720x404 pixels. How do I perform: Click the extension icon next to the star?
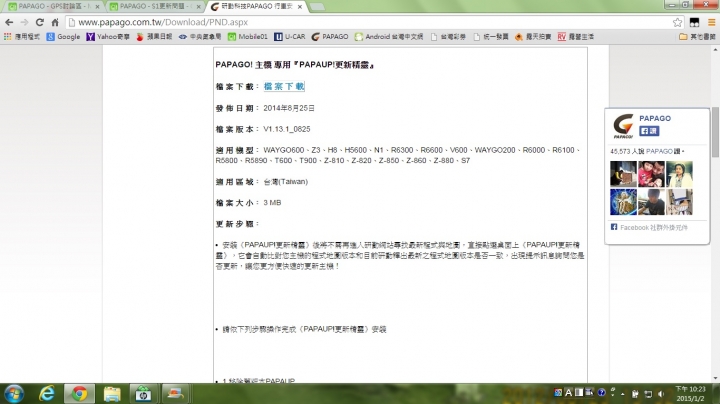pyautogui.click(x=694, y=22)
